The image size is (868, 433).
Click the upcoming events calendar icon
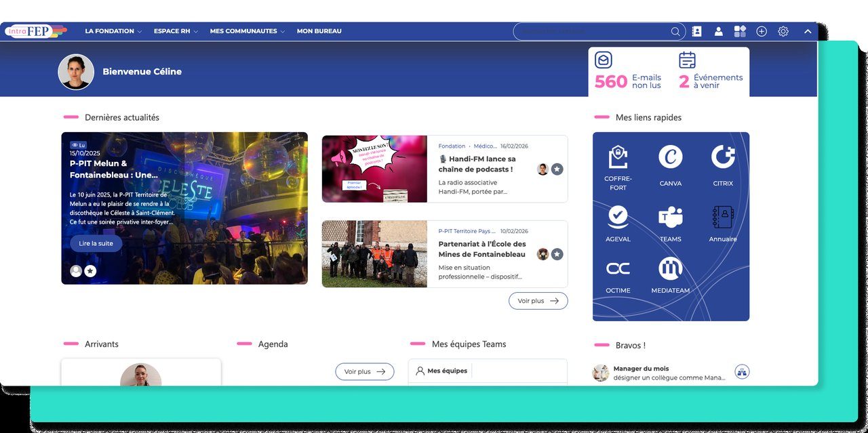[x=687, y=60]
